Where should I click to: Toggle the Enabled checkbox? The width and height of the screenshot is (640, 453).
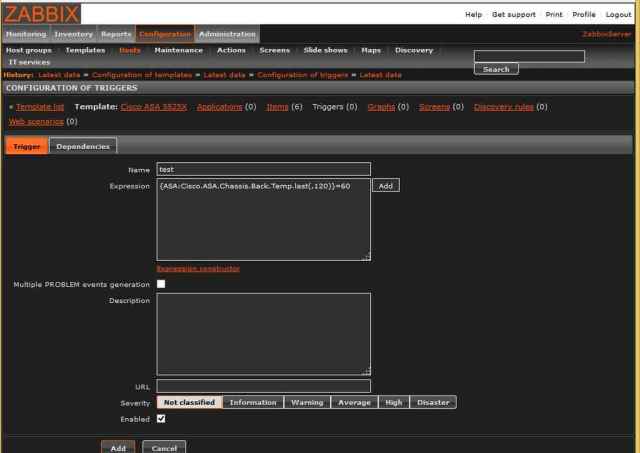click(x=161, y=419)
